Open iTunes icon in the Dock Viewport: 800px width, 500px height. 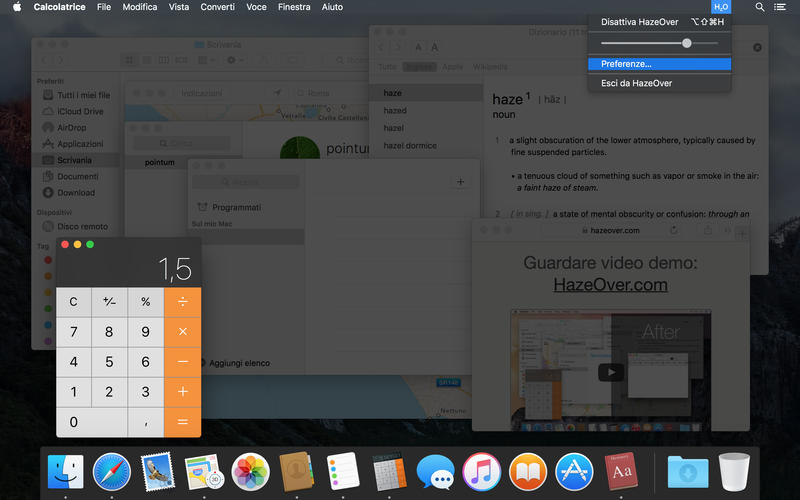tap(482, 472)
